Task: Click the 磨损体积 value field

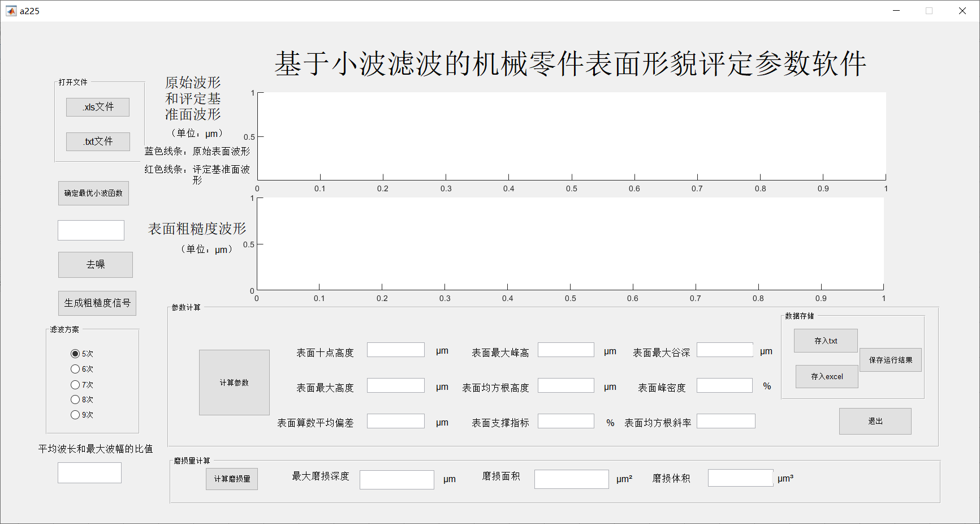Action: click(x=741, y=478)
